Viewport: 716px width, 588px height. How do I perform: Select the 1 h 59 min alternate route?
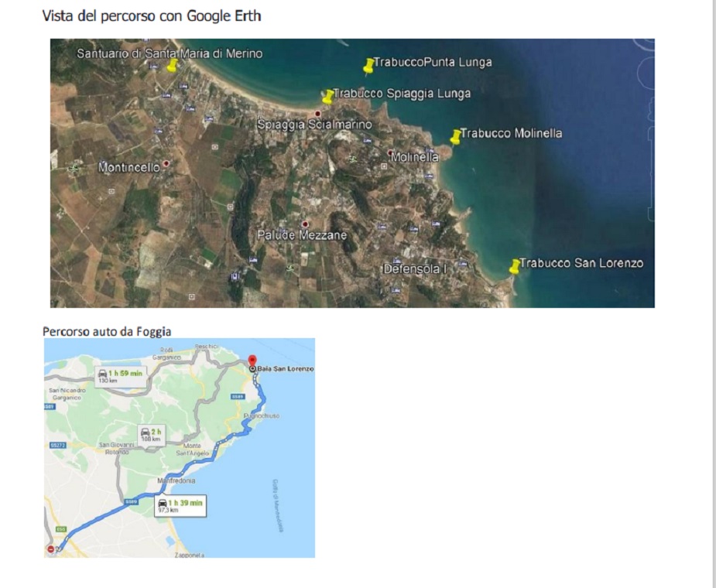[x=121, y=376]
